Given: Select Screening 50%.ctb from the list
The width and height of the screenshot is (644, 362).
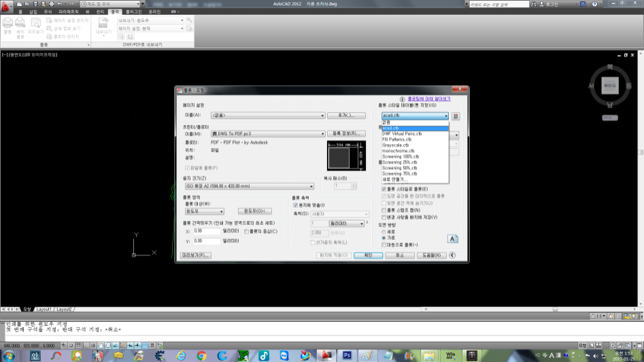Looking at the screenshot, I should (x=415, y=168).
